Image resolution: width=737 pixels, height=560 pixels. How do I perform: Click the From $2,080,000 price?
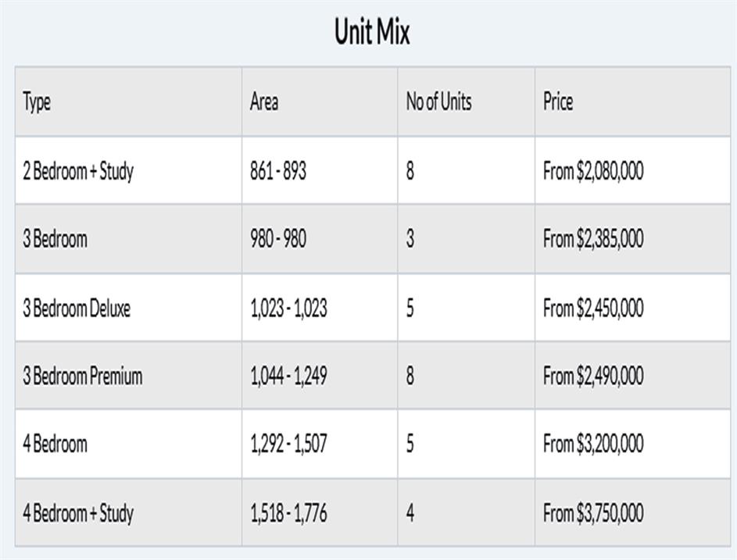tap(593, 171)
